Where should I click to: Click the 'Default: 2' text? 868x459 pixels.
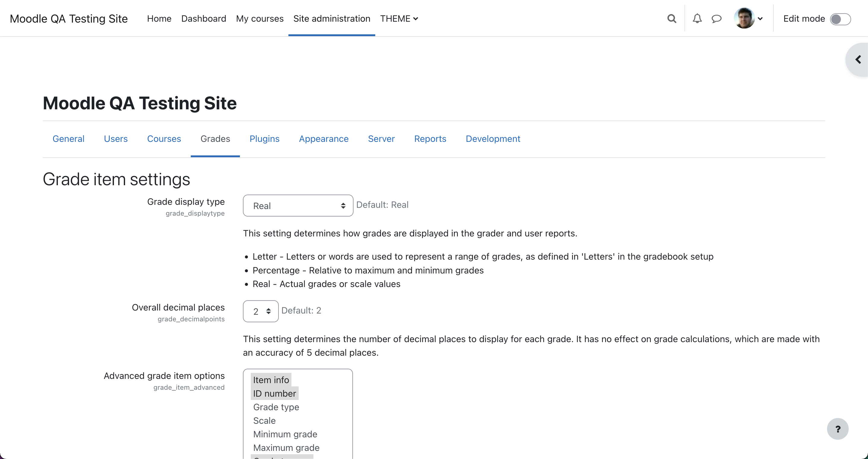(x=301, y=311)
